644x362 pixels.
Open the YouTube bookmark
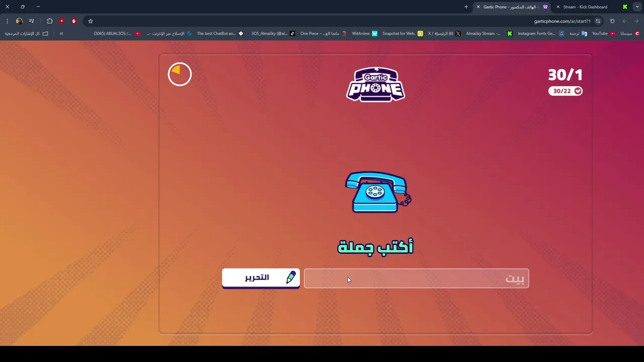click(603, 34)
